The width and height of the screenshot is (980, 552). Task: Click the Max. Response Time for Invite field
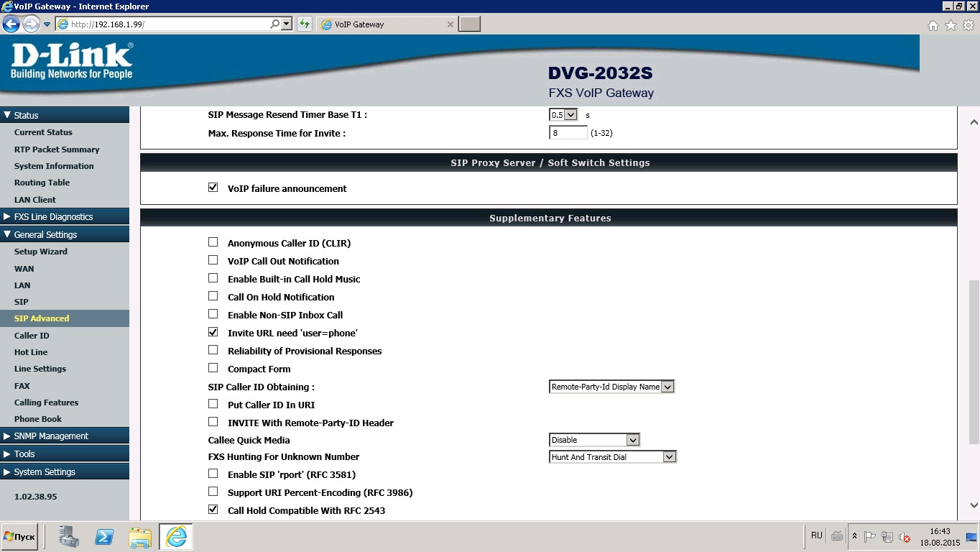(568, 133)
